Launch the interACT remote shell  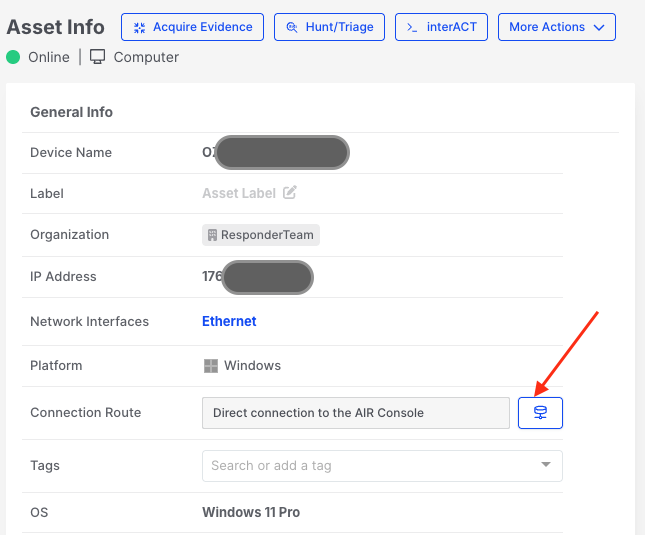tap(441, 27)
